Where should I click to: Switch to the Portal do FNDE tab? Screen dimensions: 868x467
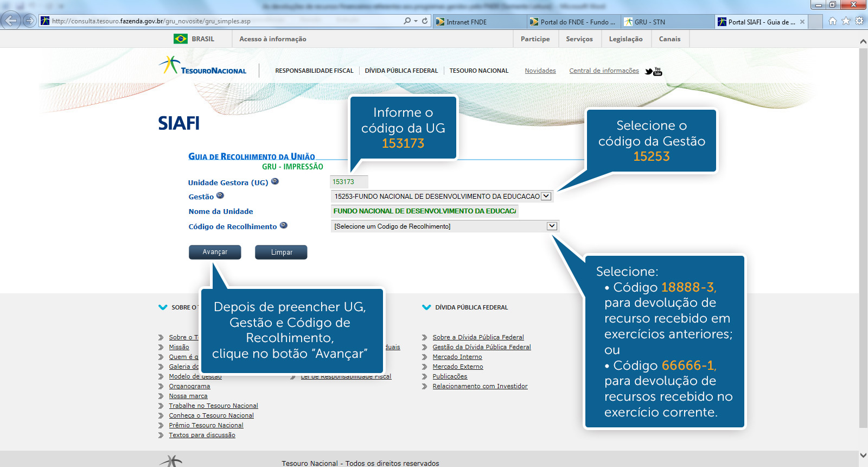pyautogui.click(x=574, y=22)
